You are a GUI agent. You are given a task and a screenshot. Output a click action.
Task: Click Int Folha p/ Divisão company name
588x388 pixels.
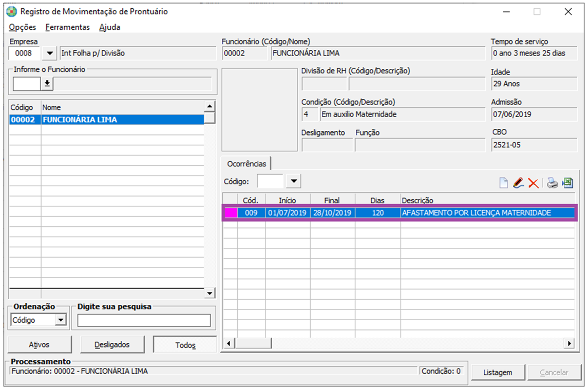(x=138, y=53)
